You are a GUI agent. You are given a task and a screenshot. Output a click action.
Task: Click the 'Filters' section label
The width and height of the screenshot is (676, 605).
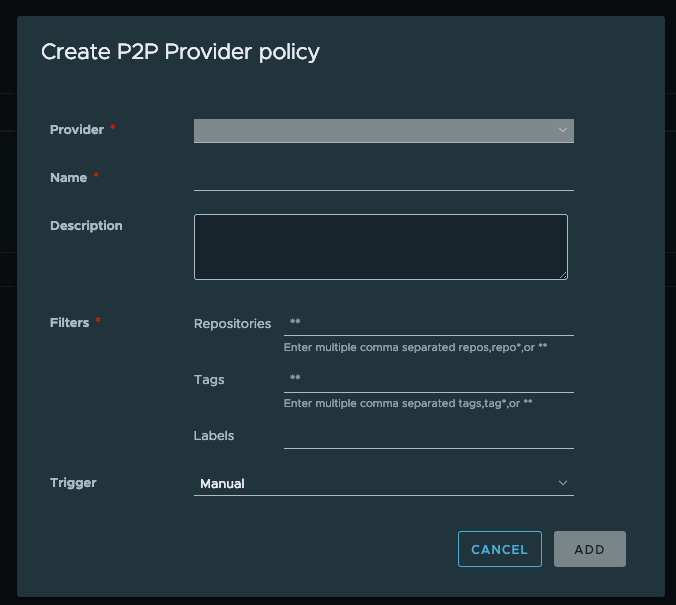(x=69, y=323)
